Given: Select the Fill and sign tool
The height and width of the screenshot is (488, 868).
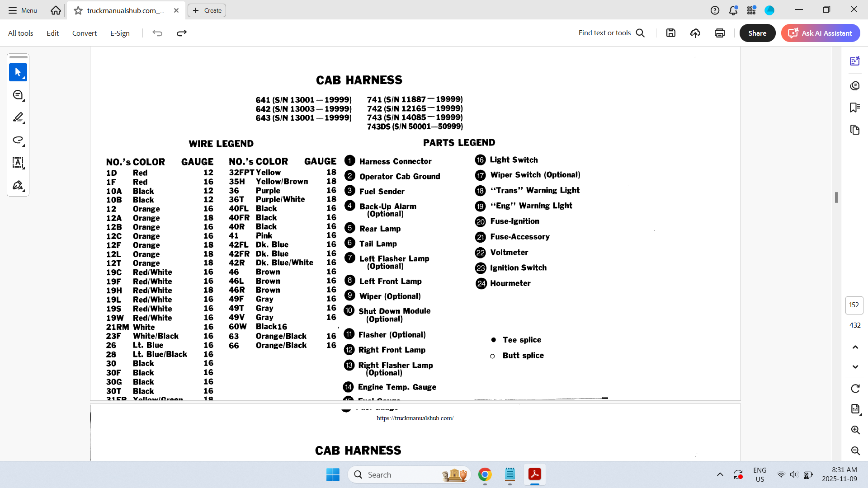Looking at the screenshot, I should (18, 185).
